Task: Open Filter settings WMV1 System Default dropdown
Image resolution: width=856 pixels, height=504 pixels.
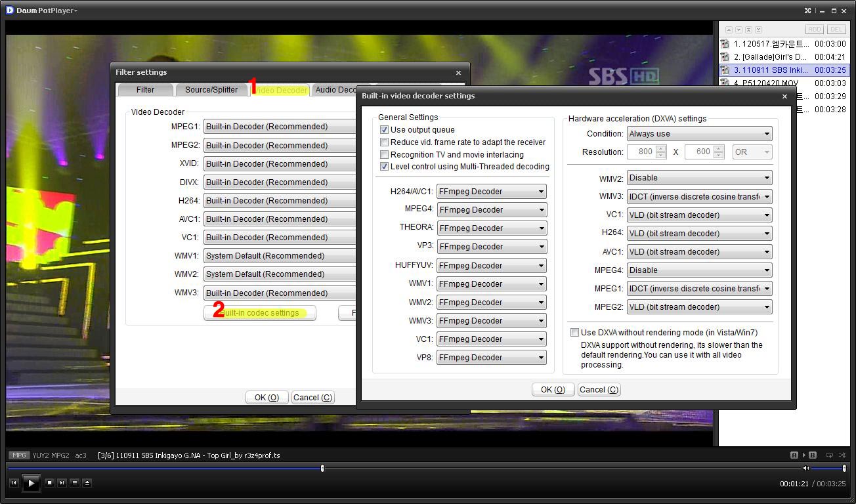Action: (280, 256)
